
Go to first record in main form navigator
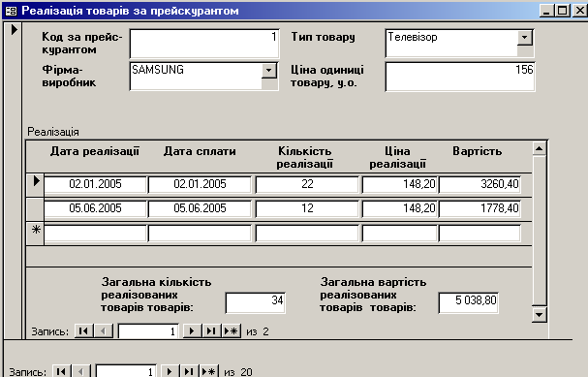(61, 372)
